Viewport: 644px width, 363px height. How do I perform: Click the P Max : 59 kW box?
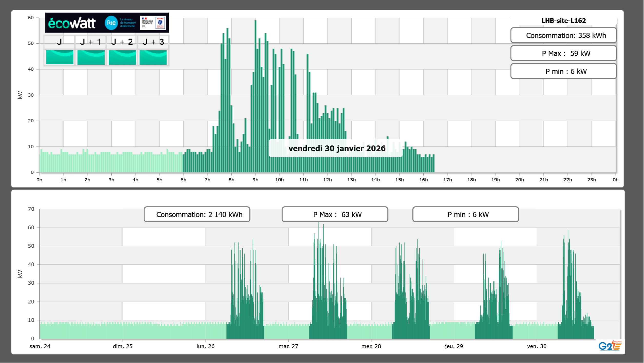click(x=563, y=53)
